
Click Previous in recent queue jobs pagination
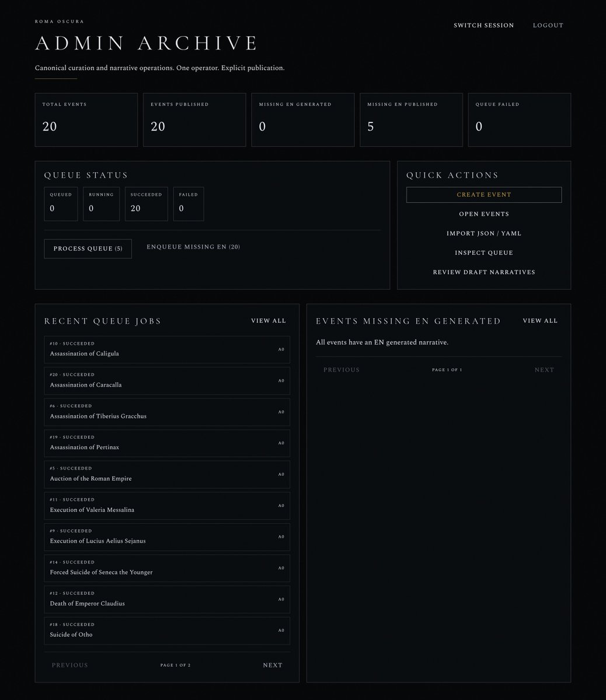pyautogui.click(x=70, y=665)
